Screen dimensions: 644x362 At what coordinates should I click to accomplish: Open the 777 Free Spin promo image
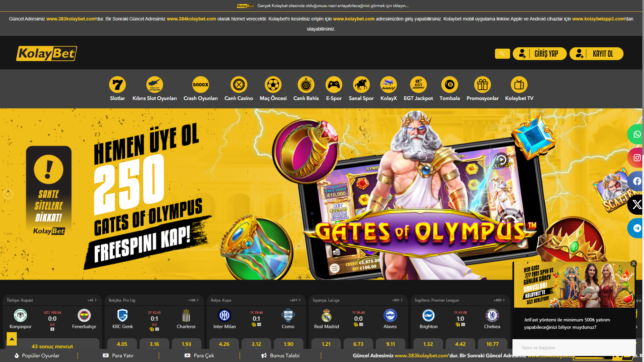point(574,285)
